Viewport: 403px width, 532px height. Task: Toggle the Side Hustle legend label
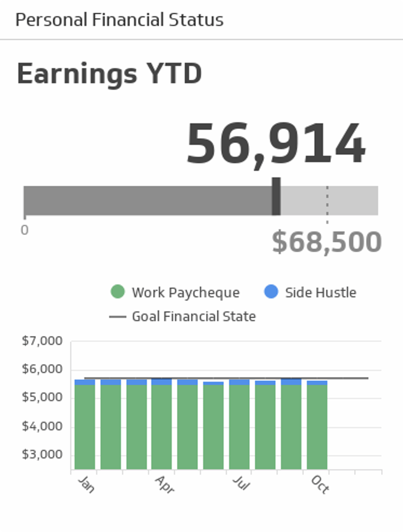pos(321,293)
